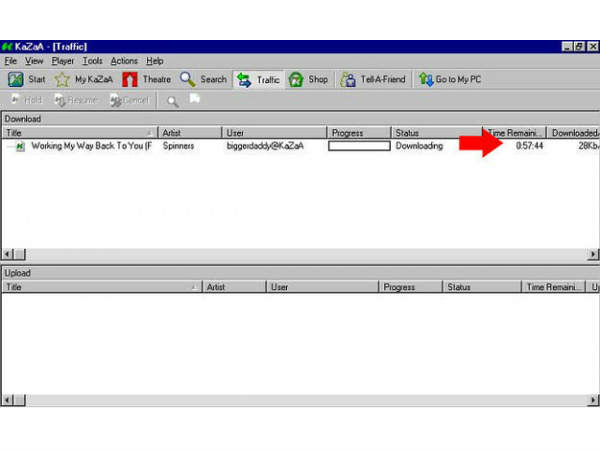The image size is (600, 450).
Task: Open the View menu
Action: [34, 61]
